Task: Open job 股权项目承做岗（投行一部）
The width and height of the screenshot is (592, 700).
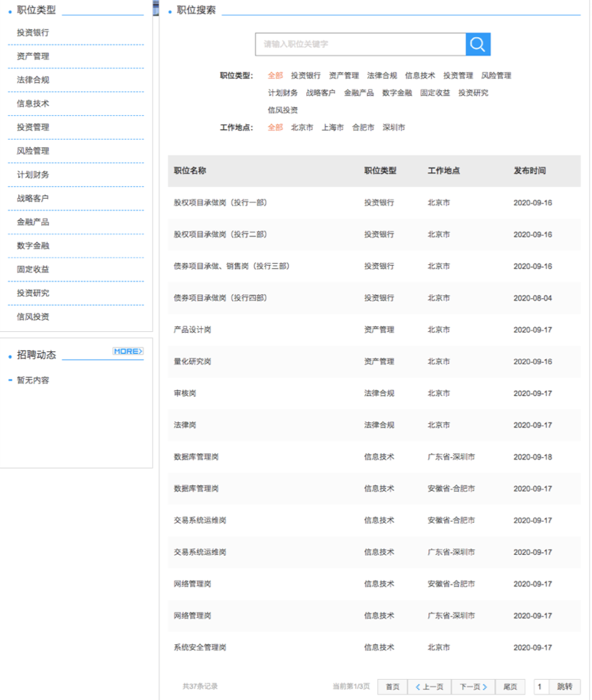Action: pyautogui.click(x=220, y=203)
